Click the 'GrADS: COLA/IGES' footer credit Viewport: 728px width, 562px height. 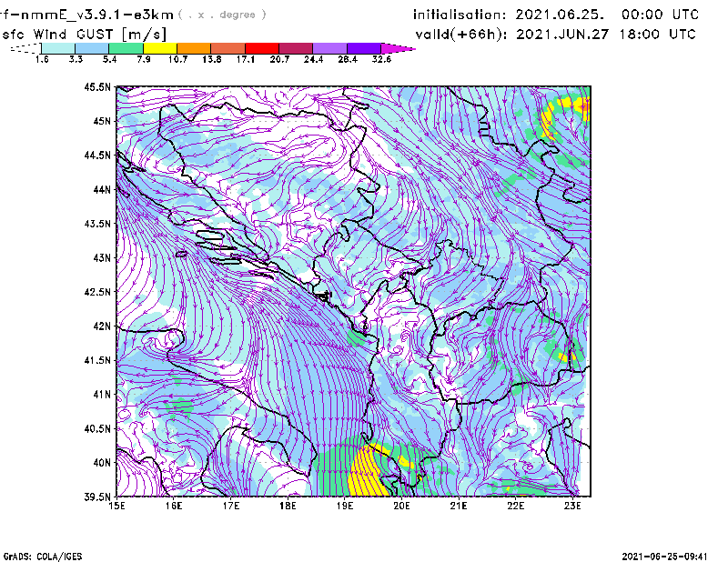click(x=43, y=557)
